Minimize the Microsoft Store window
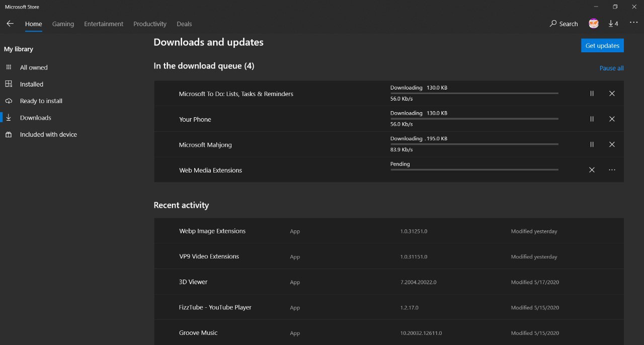 tap(596, 7)
